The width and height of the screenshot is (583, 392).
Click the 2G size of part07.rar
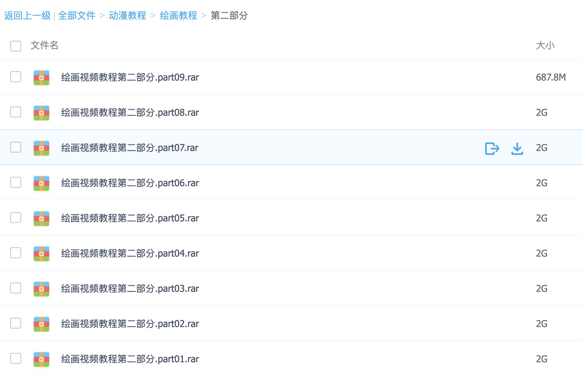(542, 148)
